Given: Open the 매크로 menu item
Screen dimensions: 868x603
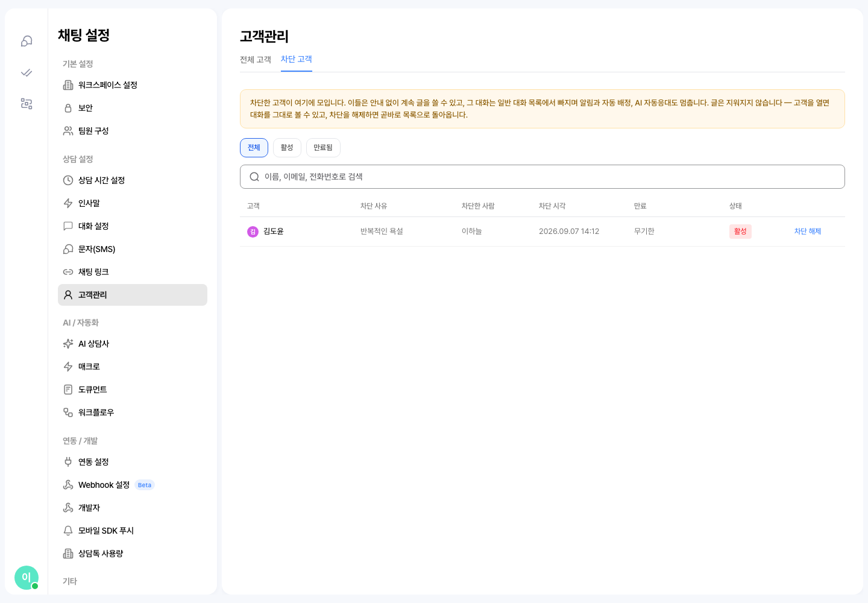Looking at the screenshot, I should (133, 367).
